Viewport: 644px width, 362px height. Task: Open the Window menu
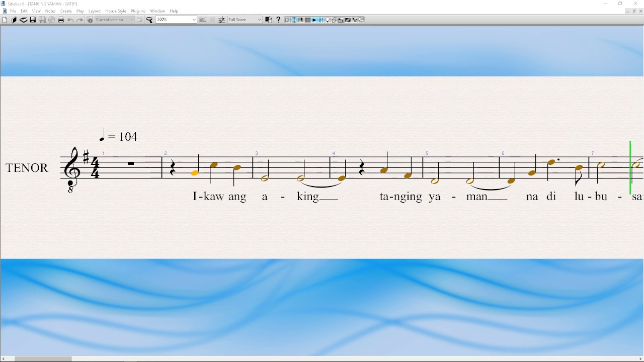[x=157, y=11]
